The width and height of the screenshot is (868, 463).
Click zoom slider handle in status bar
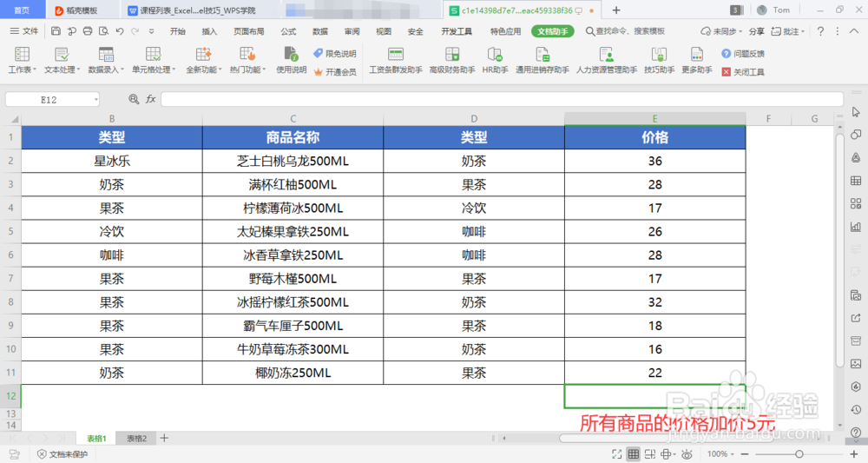pyautogui.click(x=799, y=454)
